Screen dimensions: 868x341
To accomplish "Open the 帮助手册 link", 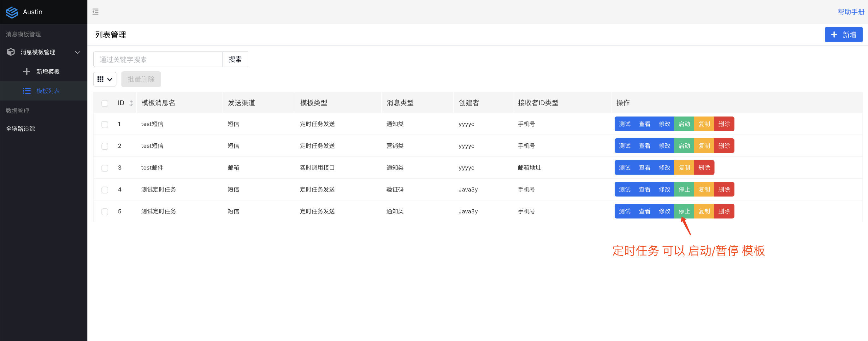I will pyautogui.click(x=851, y=12).
